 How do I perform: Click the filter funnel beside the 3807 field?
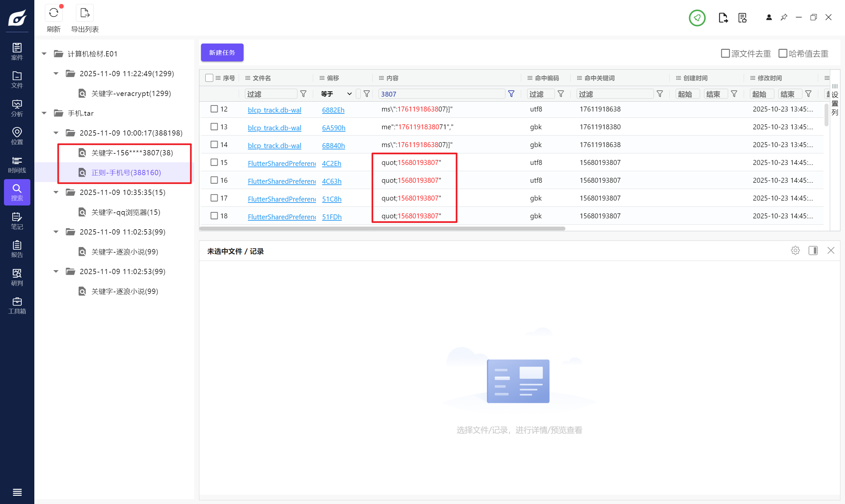(x=511, y=94)
